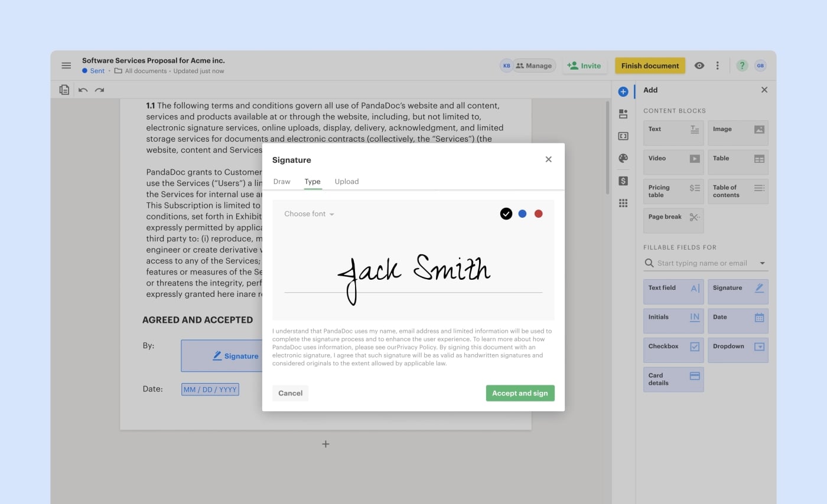Switch to the Draw tab
This screenshot has width=827, height=504.
coord(282,181)
